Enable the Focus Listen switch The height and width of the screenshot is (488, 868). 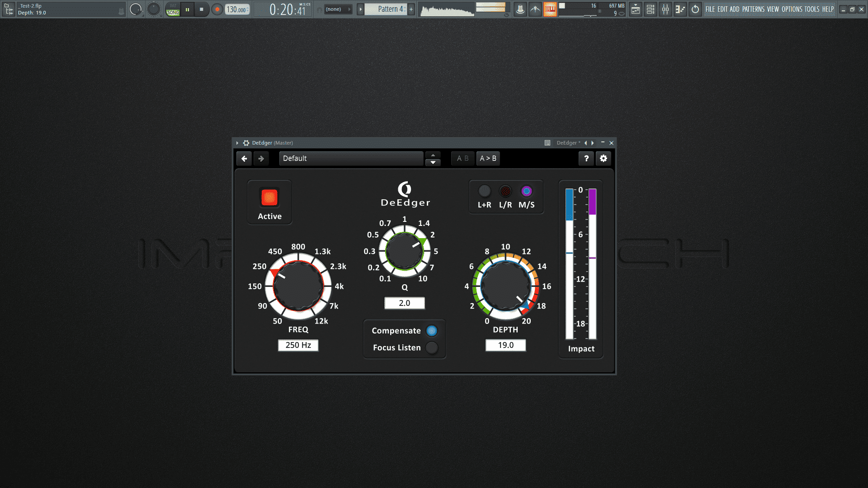(432, 347)
